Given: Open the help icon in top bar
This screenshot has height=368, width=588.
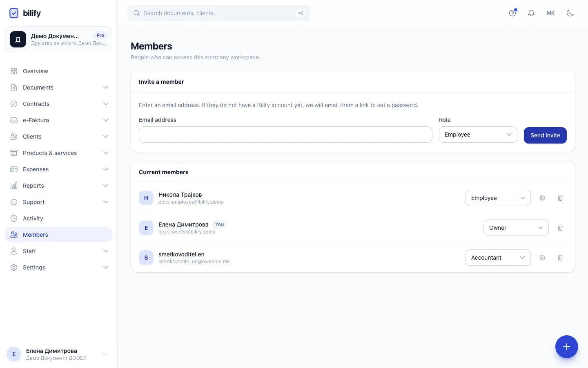Looking at the screenshot, I should coord(512,13).
